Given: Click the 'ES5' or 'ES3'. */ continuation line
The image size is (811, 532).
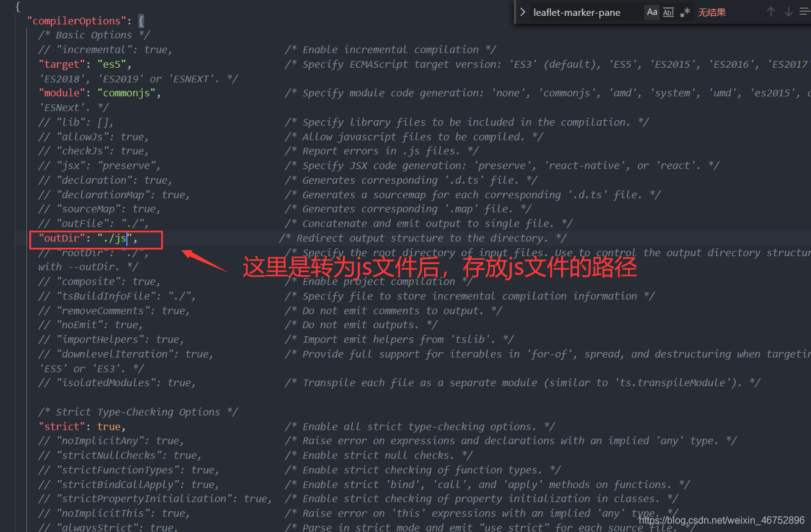Looking at the screenshot, I should point(91,368).
